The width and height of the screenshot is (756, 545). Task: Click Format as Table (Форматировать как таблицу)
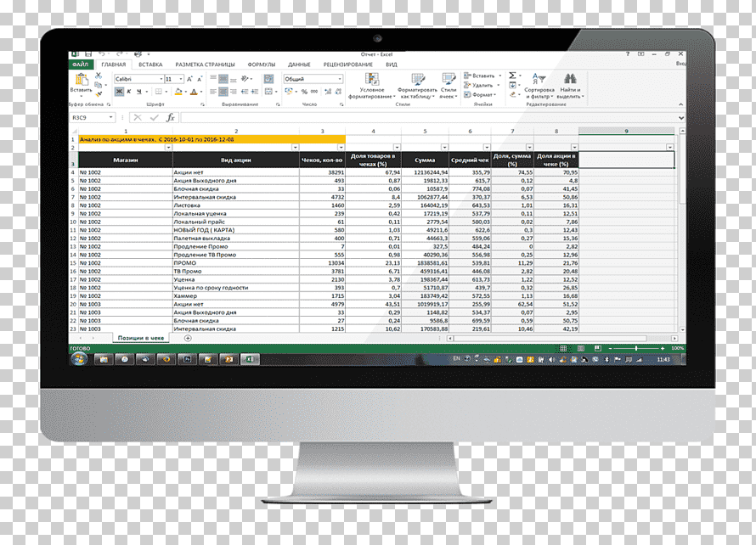417,86
